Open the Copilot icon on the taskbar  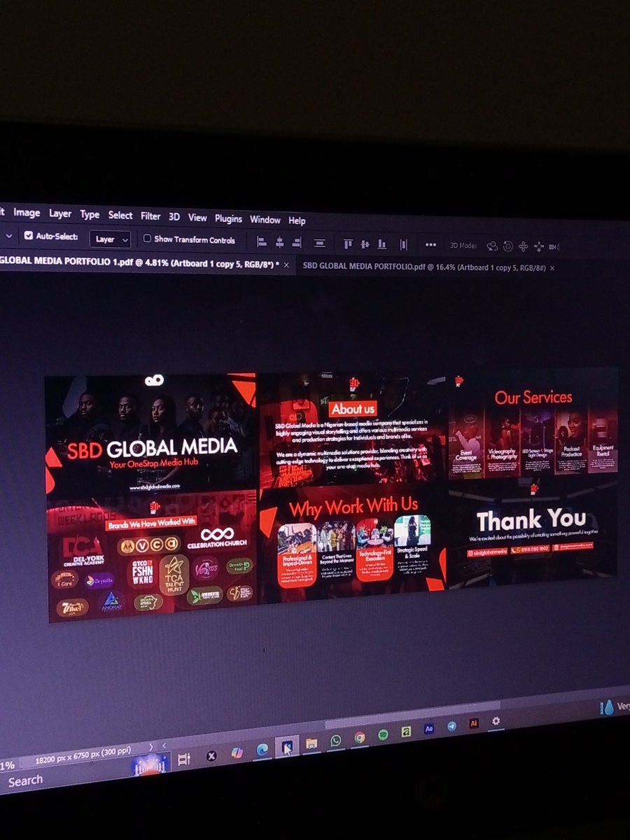click(x=237, y=752)
